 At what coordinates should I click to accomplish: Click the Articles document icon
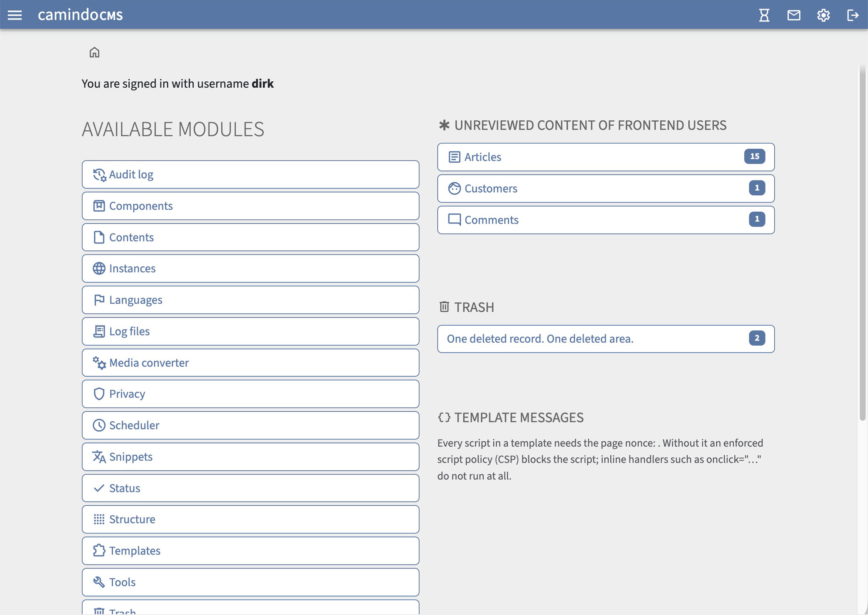[x=454, y=157]
